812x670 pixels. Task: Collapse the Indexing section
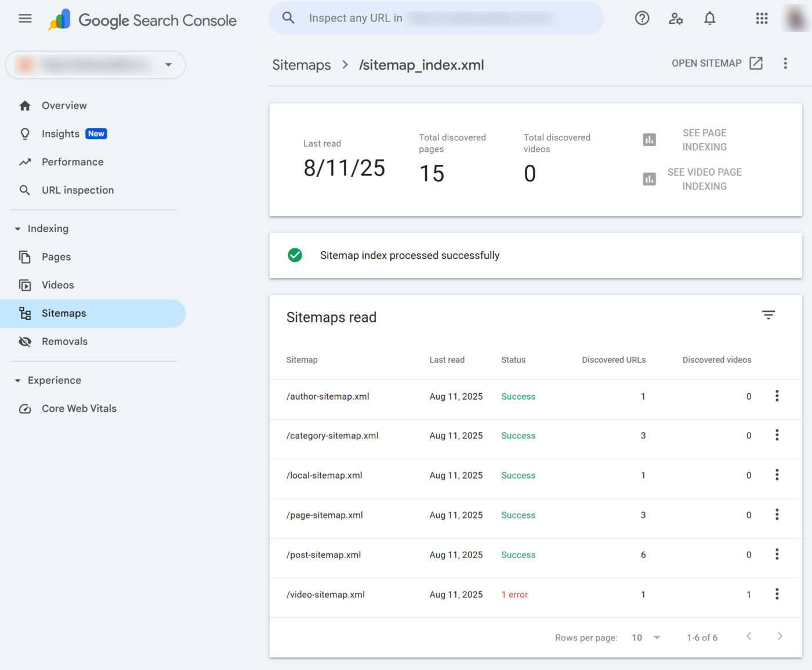(18, 229)
